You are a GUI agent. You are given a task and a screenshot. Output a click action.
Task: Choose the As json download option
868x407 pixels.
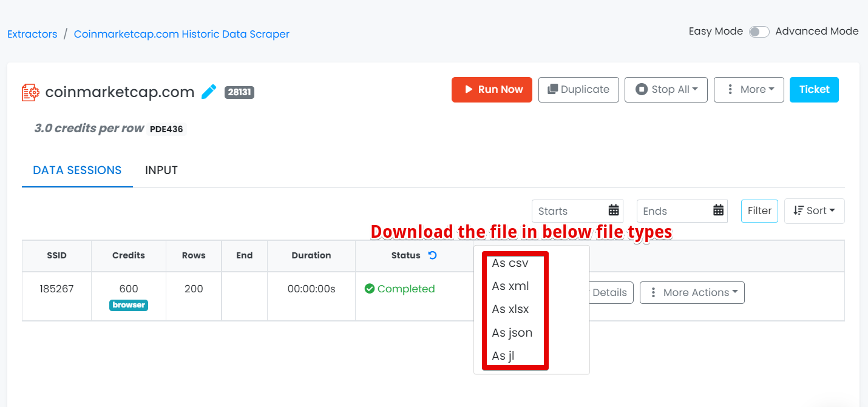(x=512, y=332)
